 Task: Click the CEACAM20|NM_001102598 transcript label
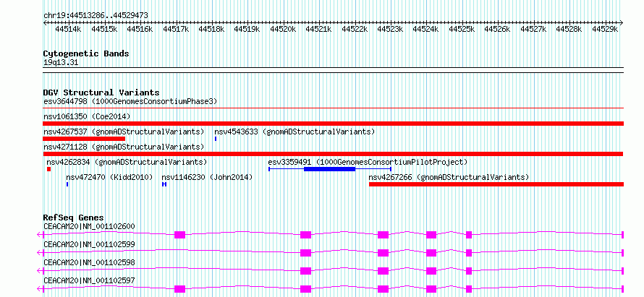point(89,262)
